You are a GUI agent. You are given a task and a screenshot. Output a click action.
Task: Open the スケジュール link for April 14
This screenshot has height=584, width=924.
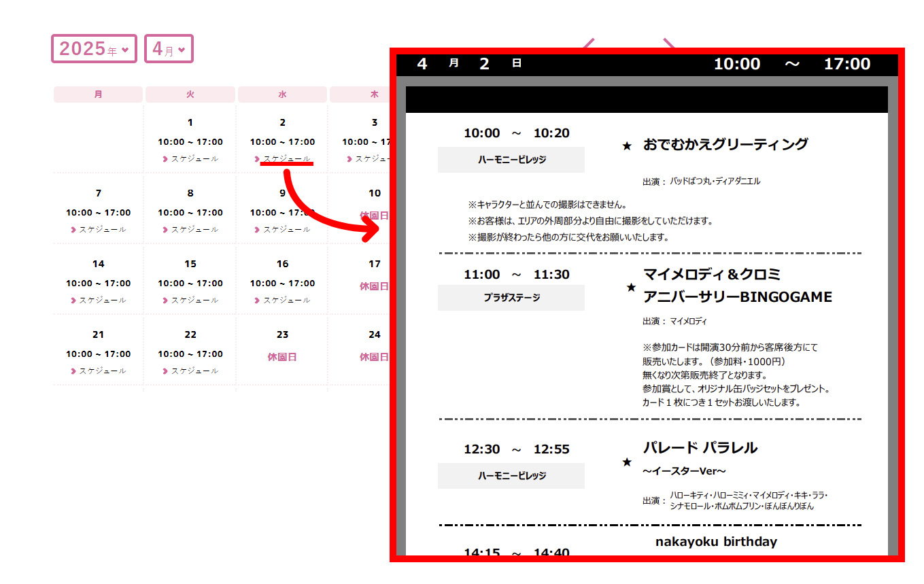click(99, 300)
